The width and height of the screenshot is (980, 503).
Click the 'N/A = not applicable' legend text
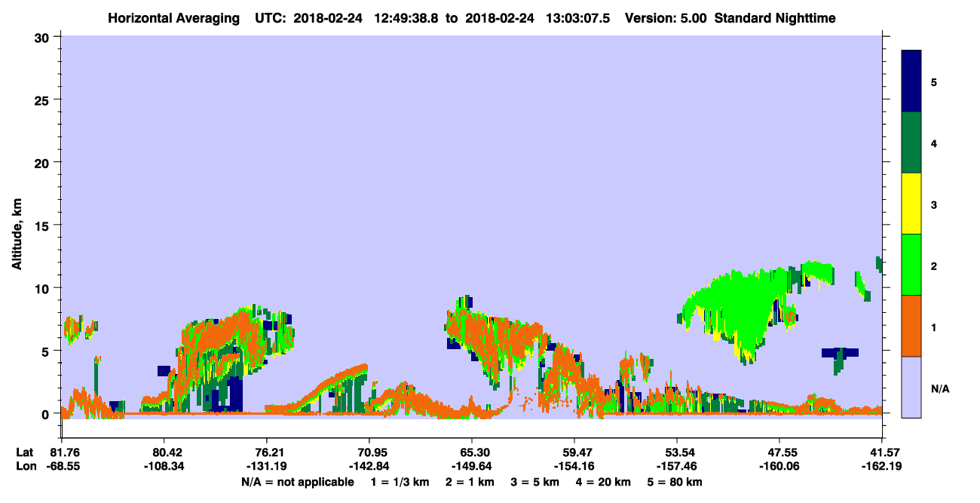tap(297, 482)
